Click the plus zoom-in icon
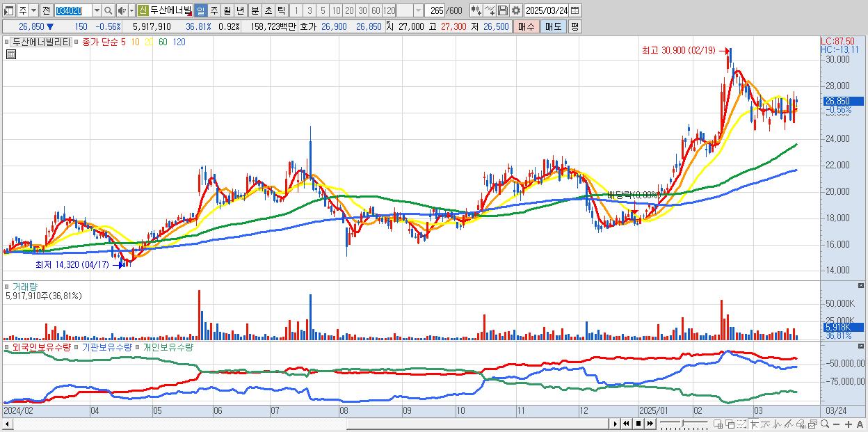Viewport: 868px width, 432px height. [848, 424]
